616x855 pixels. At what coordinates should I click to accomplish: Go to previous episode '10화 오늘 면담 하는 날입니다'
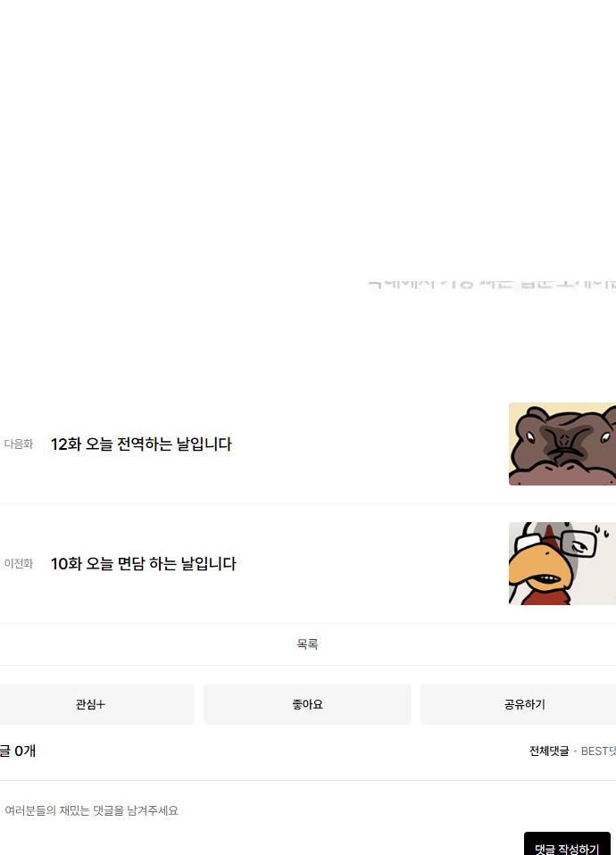coord(144,563)
